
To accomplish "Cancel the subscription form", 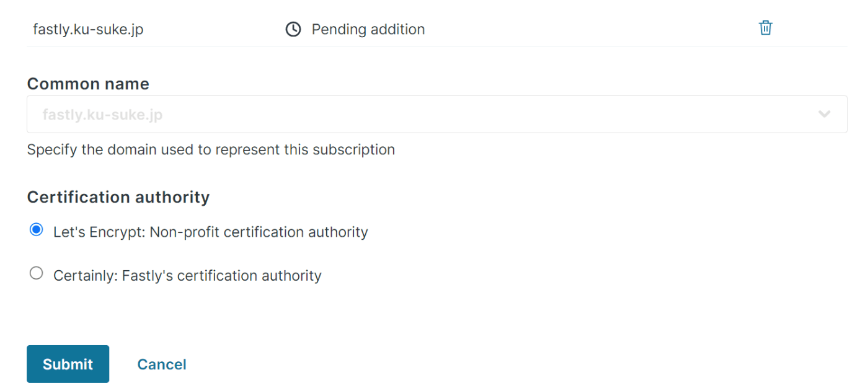I will point(162,364).
